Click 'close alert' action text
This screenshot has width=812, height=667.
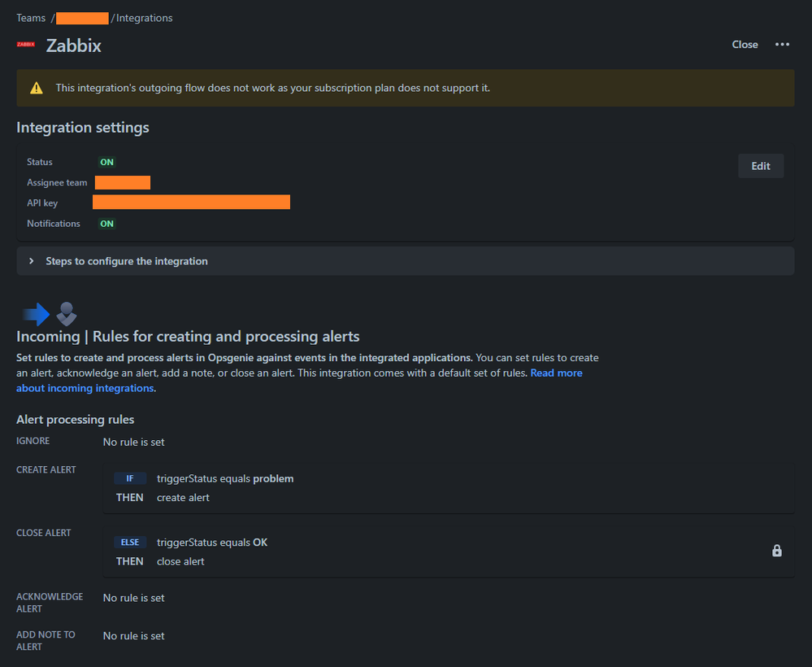click(180, 561)
